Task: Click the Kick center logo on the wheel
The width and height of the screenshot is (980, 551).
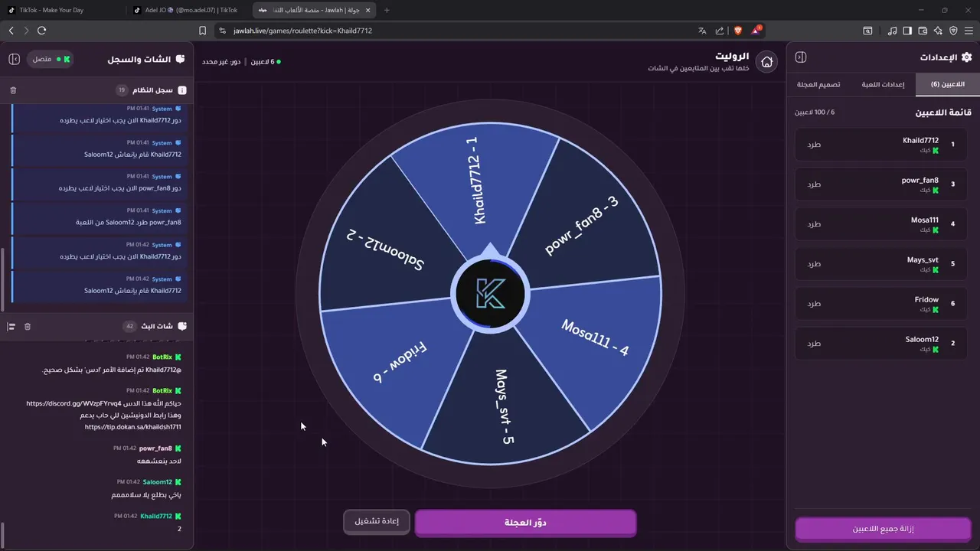Action: click(490, 293)
